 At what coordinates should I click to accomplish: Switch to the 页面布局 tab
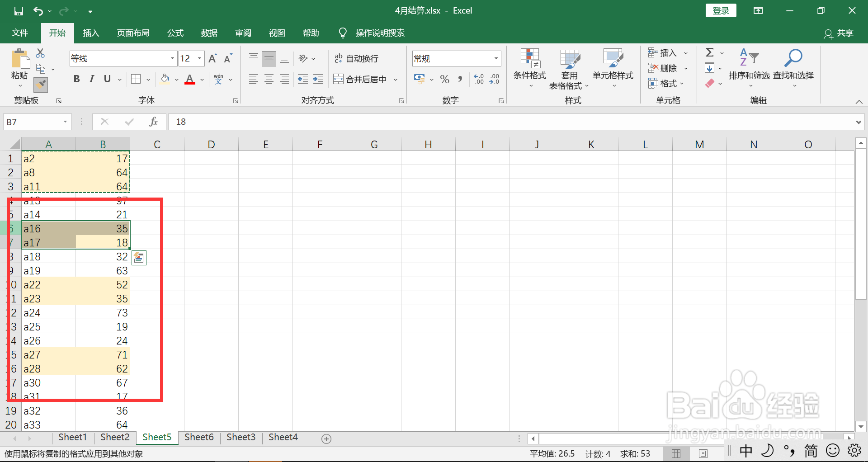coord(133,33)
